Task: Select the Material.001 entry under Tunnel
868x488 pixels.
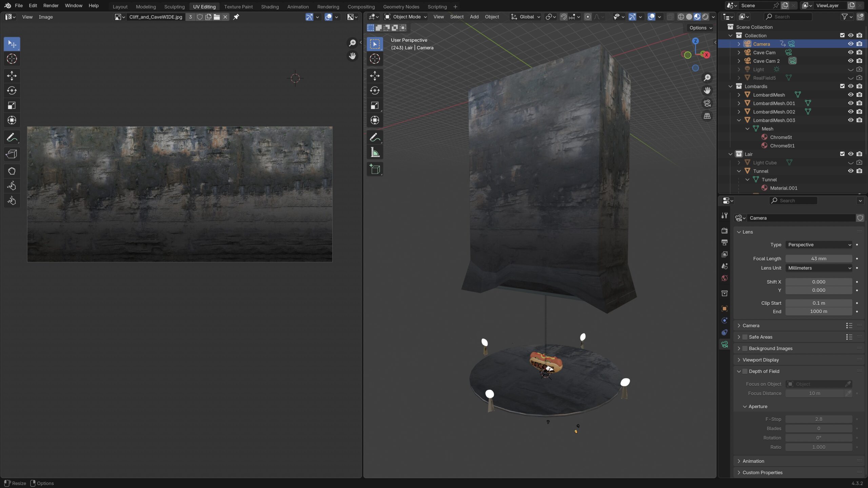Action: point(785,188)
